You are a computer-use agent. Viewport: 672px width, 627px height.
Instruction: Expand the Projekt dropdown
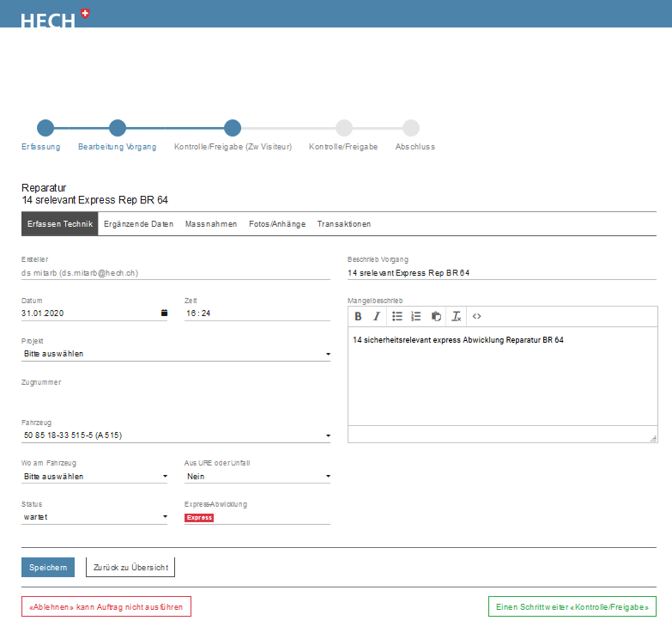point(175,354)
